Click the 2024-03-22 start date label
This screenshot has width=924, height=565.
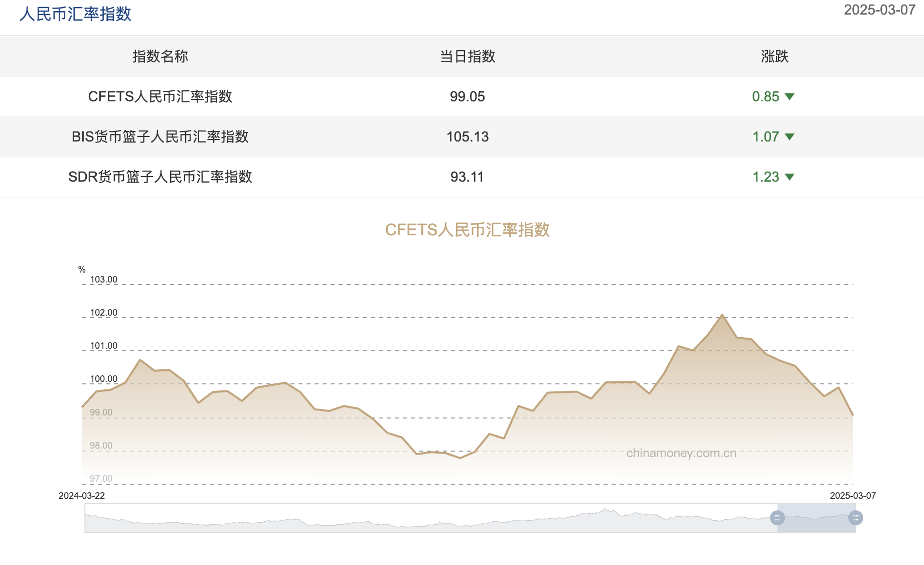pos(83,496)
